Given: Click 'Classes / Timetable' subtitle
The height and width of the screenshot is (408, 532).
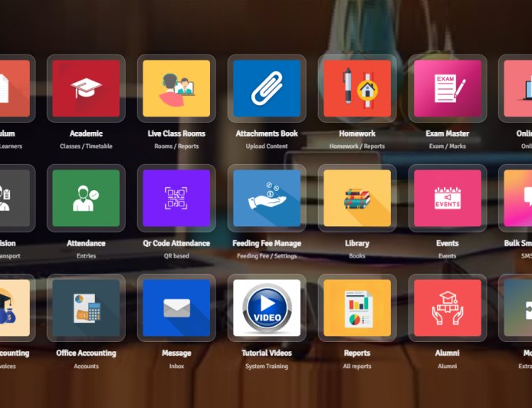Looking at the screenshot, I should [x=86, y=146].
